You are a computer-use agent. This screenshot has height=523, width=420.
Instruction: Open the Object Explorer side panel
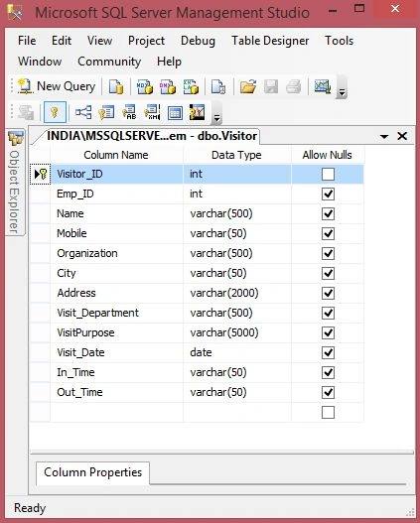tap(15, 183)
